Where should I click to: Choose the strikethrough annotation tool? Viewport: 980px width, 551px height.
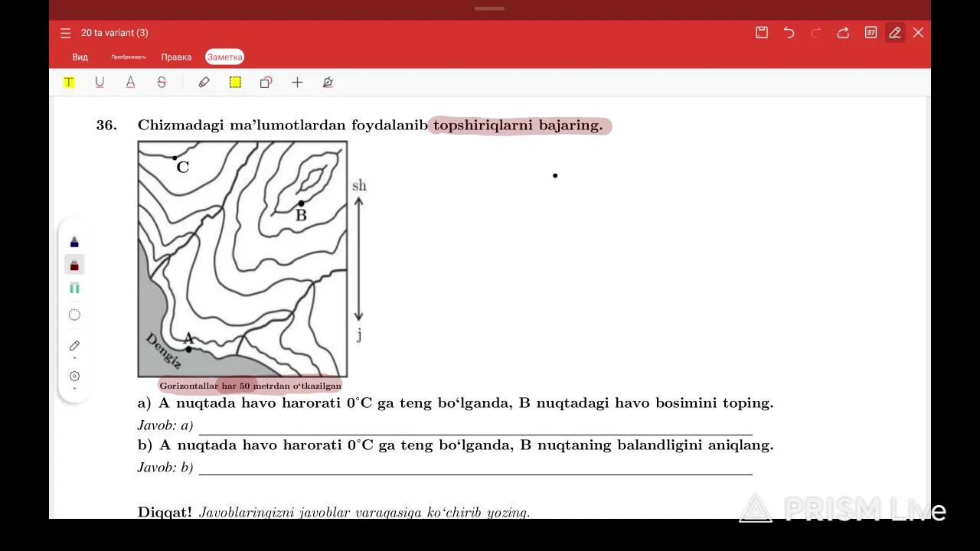click(x=162, y=82)
